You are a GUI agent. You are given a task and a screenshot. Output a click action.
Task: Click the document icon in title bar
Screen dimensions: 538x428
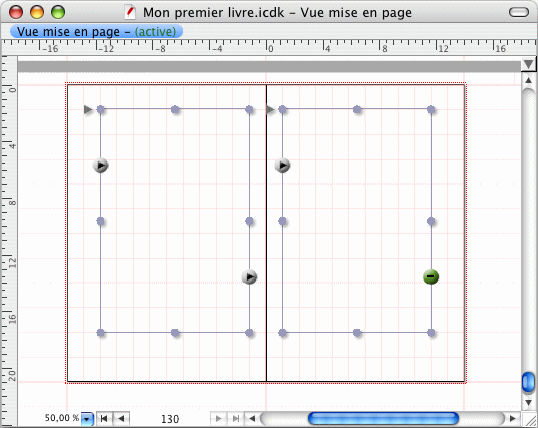tap(130, 12)
